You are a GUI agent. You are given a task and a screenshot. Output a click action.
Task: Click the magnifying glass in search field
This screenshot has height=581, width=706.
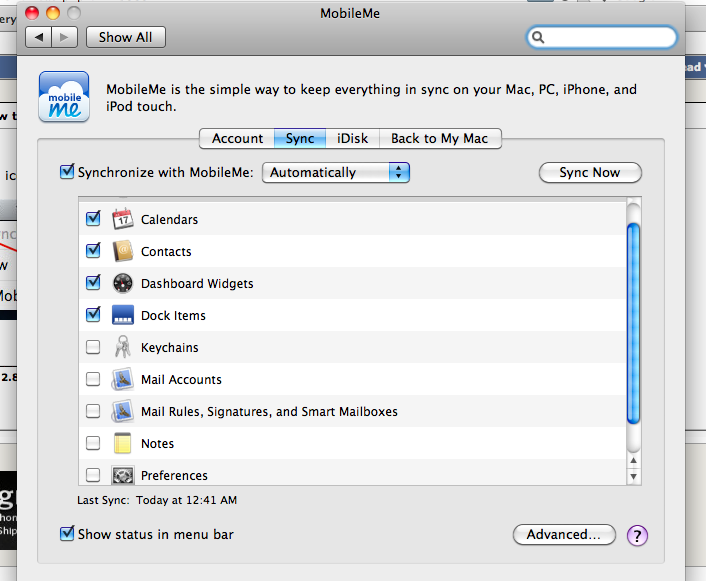(x=538, y=37)
